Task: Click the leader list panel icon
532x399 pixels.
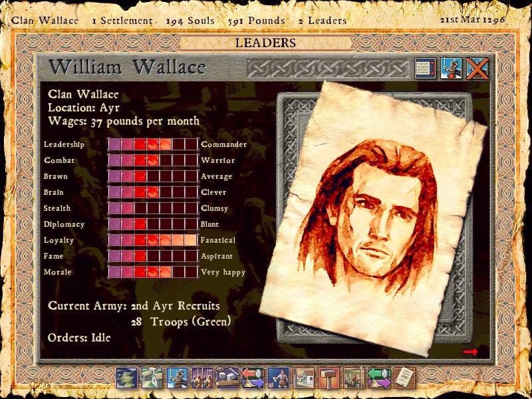Action: [425, 68]
